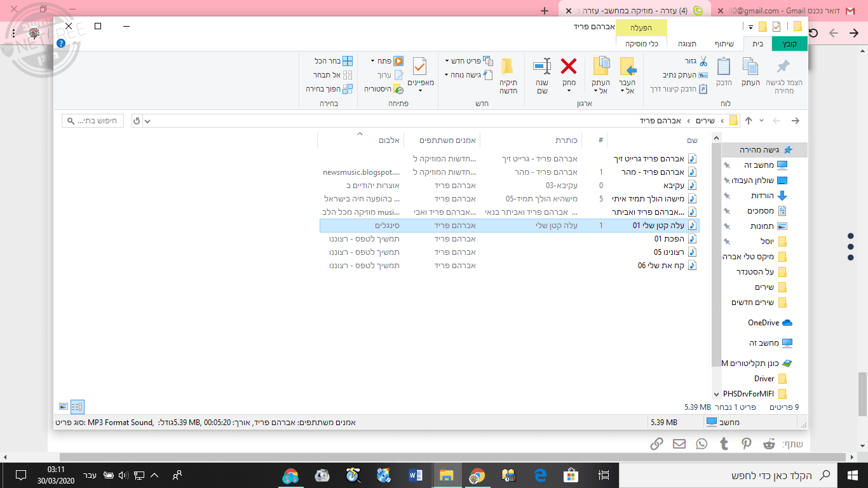Invert selection (הפוך בחירה)
The height and width of the screenshot is (488, 868).
click(329, 89)
